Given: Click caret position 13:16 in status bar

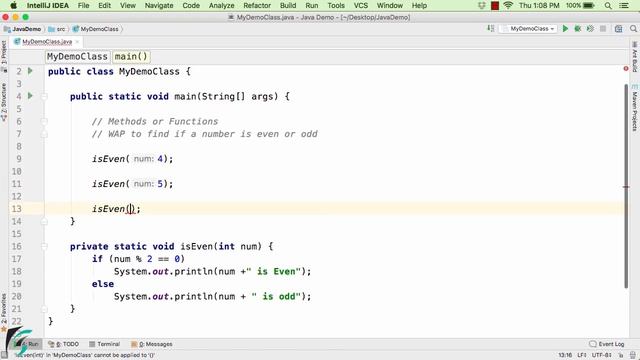Looking at the screenshot, I should (565, 355).
